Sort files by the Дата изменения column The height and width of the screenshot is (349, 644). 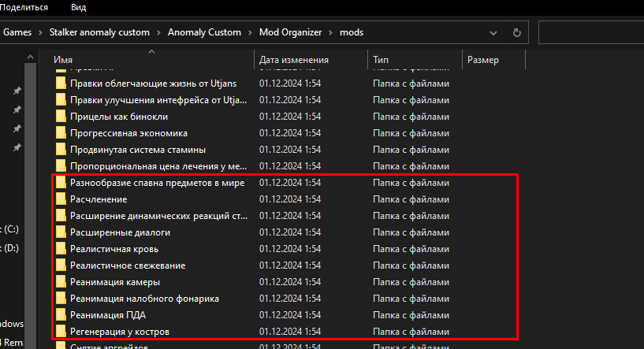click(x=293, y=60)
